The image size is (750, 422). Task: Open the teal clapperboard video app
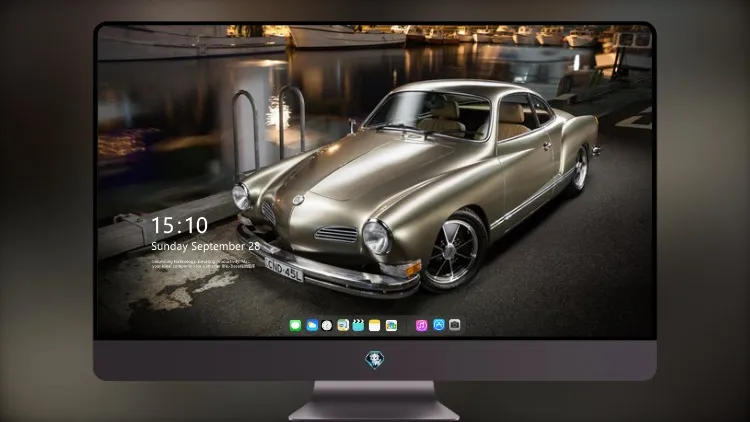coord(358,325)
